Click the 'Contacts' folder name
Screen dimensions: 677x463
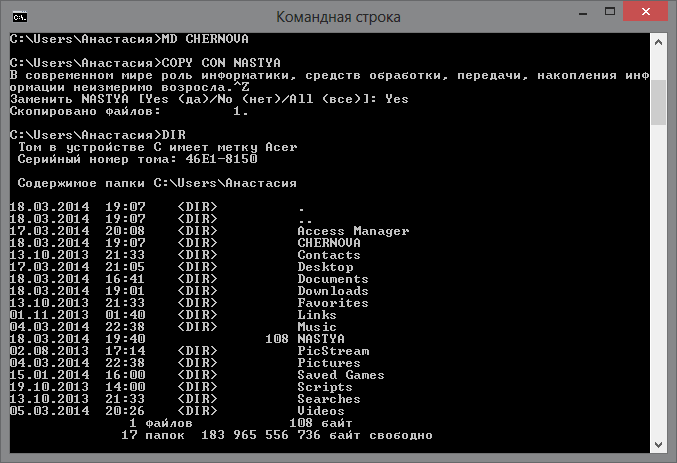coord(329,255)
